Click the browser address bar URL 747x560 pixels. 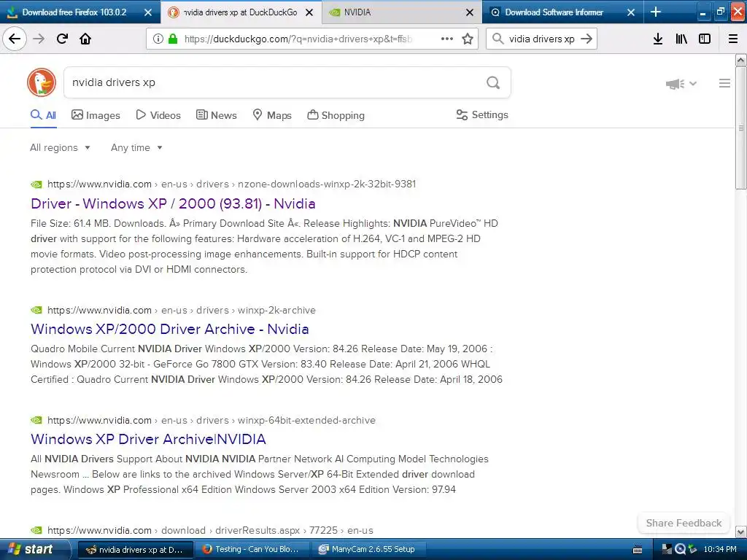pyautogui.click(x=298, y=39)
